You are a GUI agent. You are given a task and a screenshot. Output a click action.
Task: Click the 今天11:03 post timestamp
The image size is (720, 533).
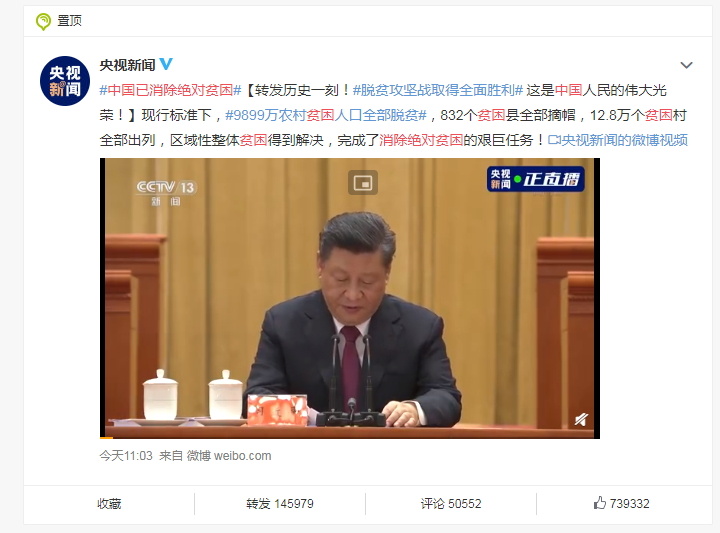(126, 456)
